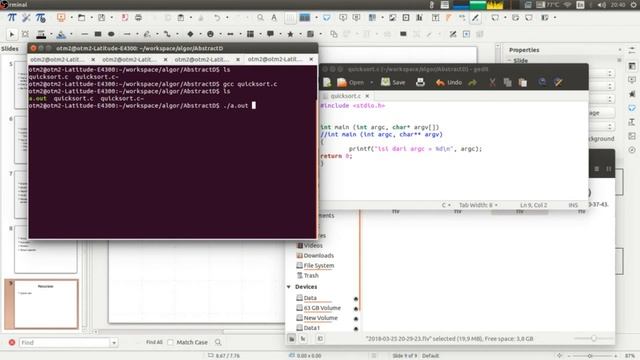Click the gedit Paste icon
640x360 pixels.
522,82
